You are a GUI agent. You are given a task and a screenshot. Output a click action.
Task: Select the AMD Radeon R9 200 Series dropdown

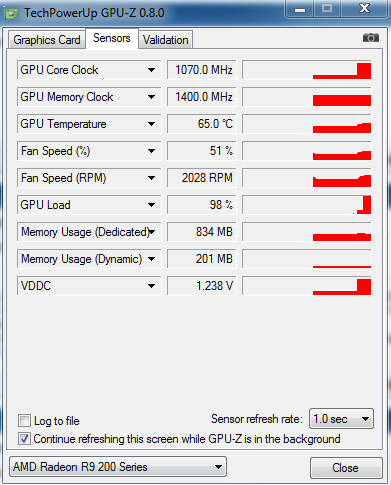(x=118, y=467)
